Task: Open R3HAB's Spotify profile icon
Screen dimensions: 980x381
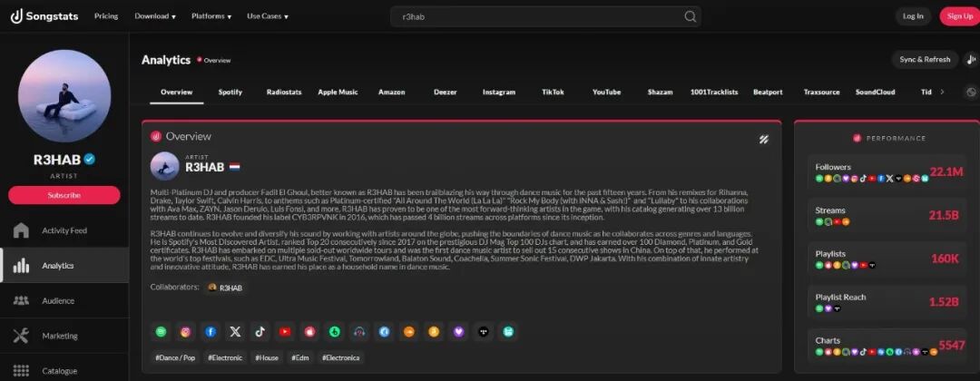Action: click(x=162, y=332)
